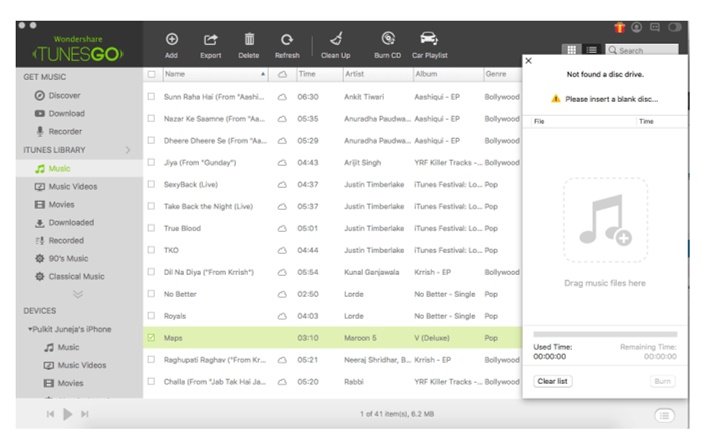This screenshot has height=439, width=720.
Task: Click the gift box icon
Action: pyautogui.click(x=619, y=28)
